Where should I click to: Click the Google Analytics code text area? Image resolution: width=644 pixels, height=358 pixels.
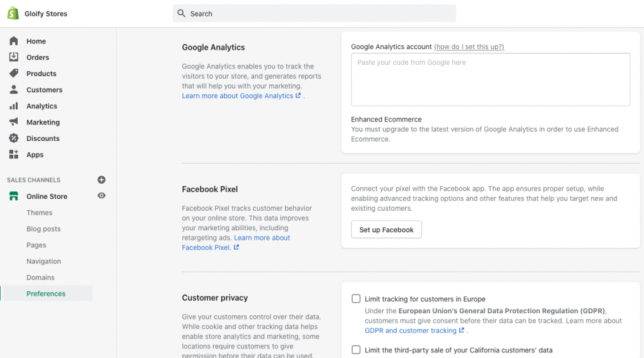pos(491,79)
